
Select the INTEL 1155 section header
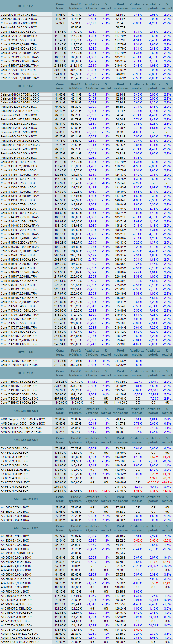[26, 6]
